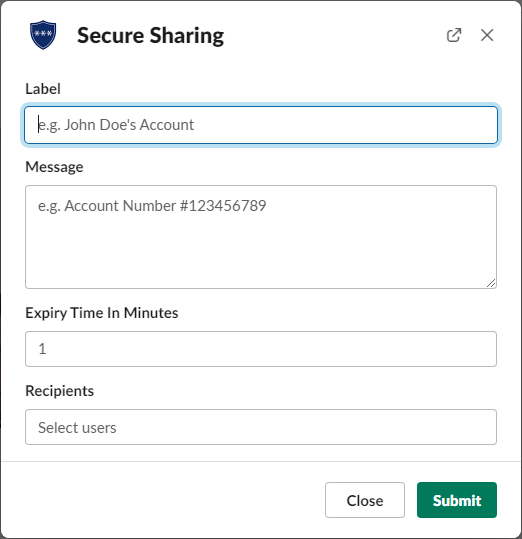Click the "Label" field caption
Image resolution: width=522 pixels, height=539 pixels.
[43, 89]
